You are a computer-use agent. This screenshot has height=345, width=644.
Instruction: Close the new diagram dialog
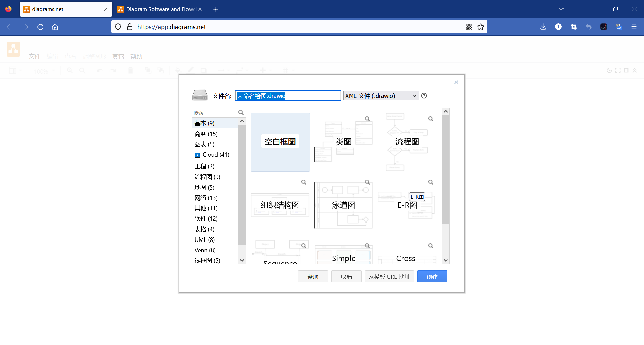456,82
